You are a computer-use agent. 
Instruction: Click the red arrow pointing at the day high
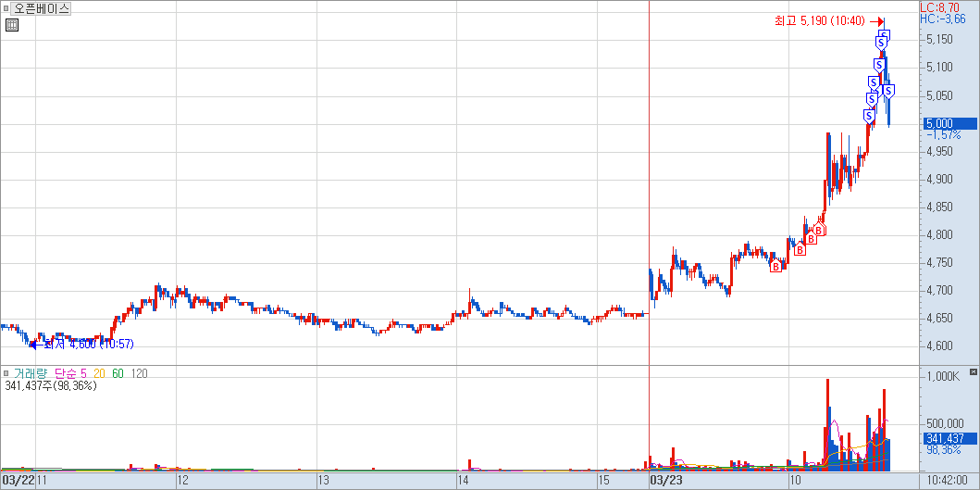[x=875, y=21]
